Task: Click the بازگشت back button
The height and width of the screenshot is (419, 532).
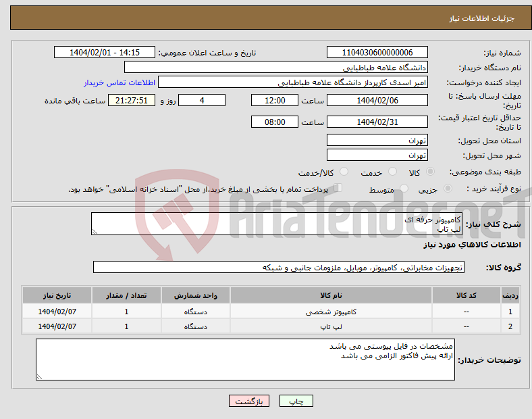Action: pos(249,401)
